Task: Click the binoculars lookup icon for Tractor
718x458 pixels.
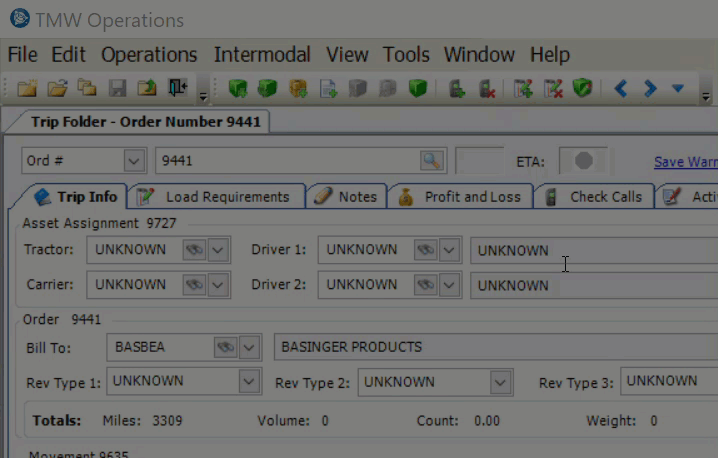Action: click(x=193, y=250)
